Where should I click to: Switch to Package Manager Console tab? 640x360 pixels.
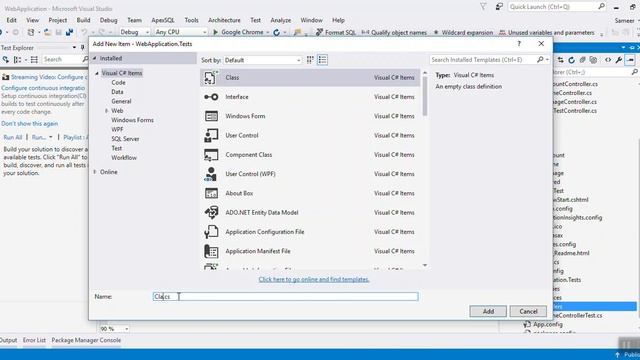(86, 340)
